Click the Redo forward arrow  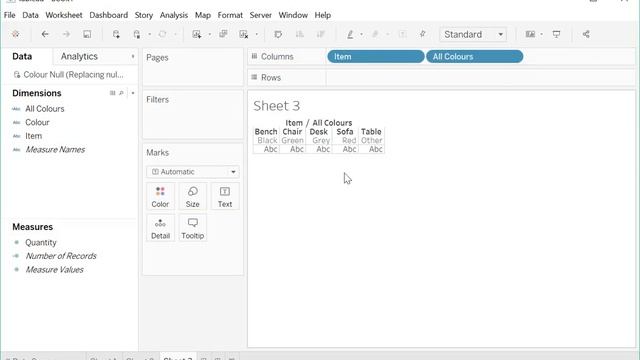coord(66,34)
